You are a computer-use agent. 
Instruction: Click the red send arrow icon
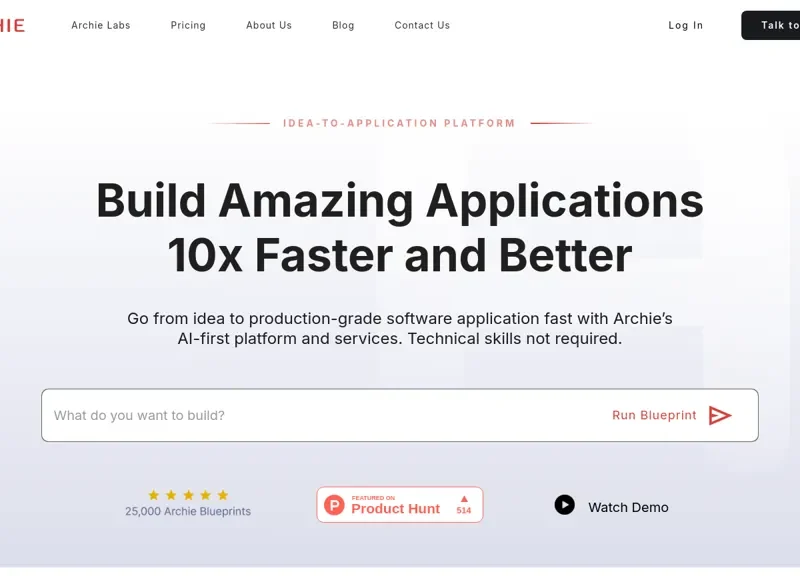pos(720,415)
